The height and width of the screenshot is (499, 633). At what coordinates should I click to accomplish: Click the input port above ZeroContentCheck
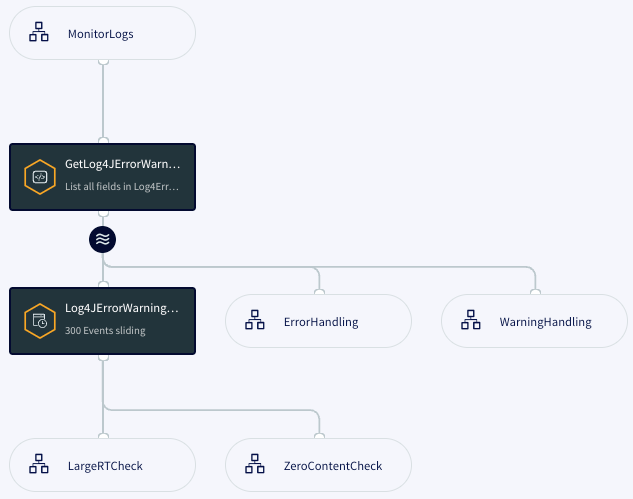tap(319, 436)
